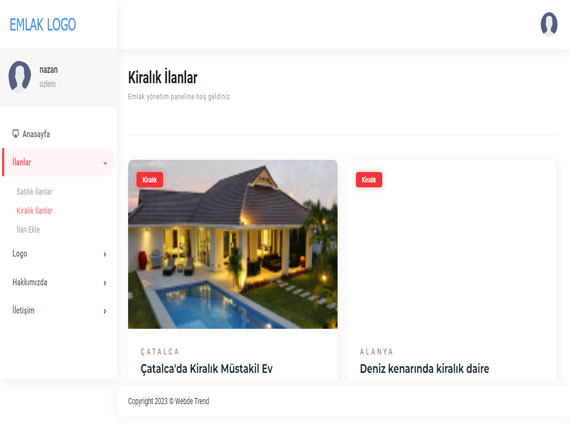This screenshot has height=428, width=570.
Task: Click the Kiralık badge on the Çatalca listing
Action: tap(150, 180)
